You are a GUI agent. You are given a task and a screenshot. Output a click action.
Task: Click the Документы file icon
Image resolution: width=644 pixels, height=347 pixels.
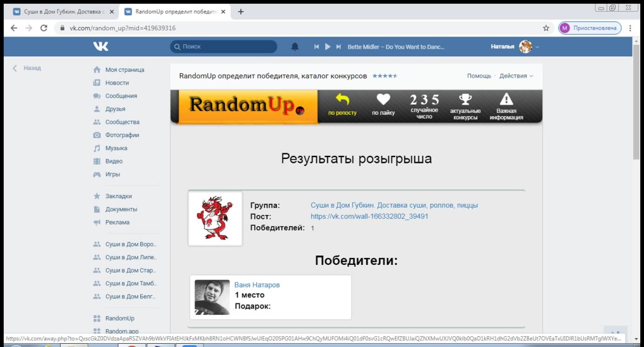(x=97, y=209)
